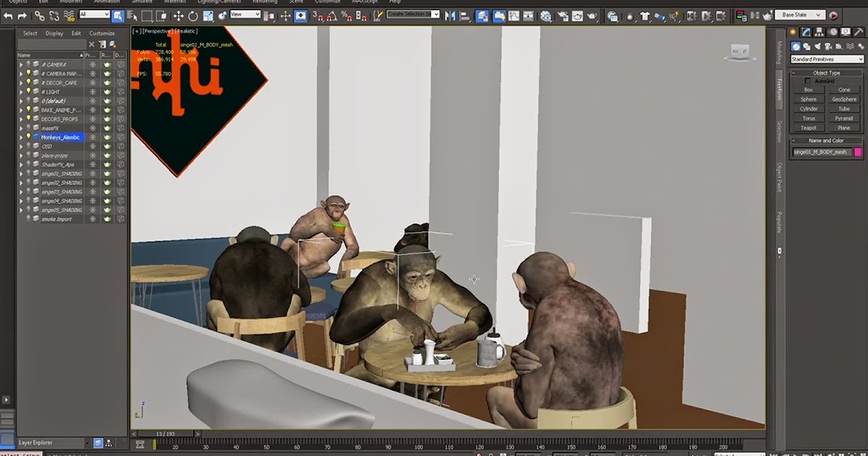Open the Rendered Frame Window
Screen dimensions: 868x456
point(577,15)
